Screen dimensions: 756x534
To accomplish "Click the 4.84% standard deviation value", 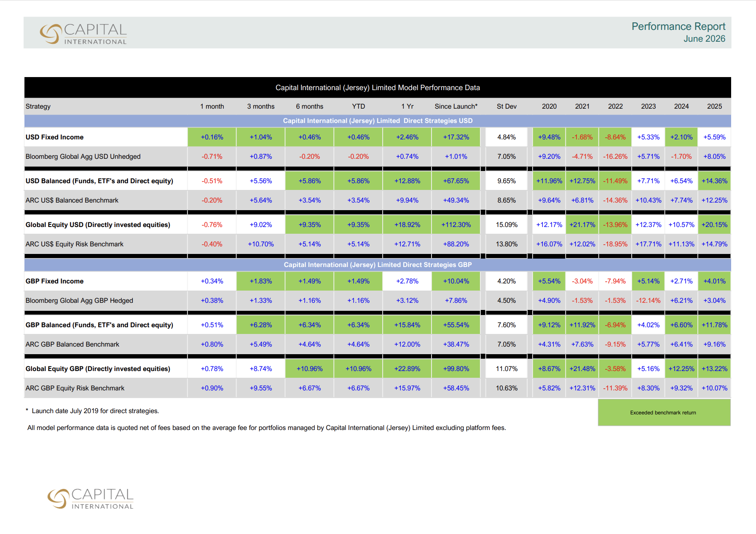I will 507,137.
